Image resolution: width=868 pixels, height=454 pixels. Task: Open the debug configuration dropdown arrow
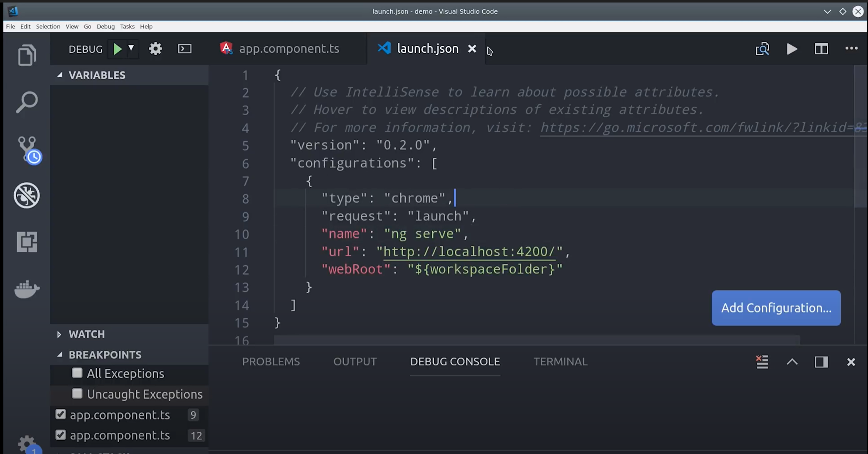pyautogui.click(x=131, y=48)
